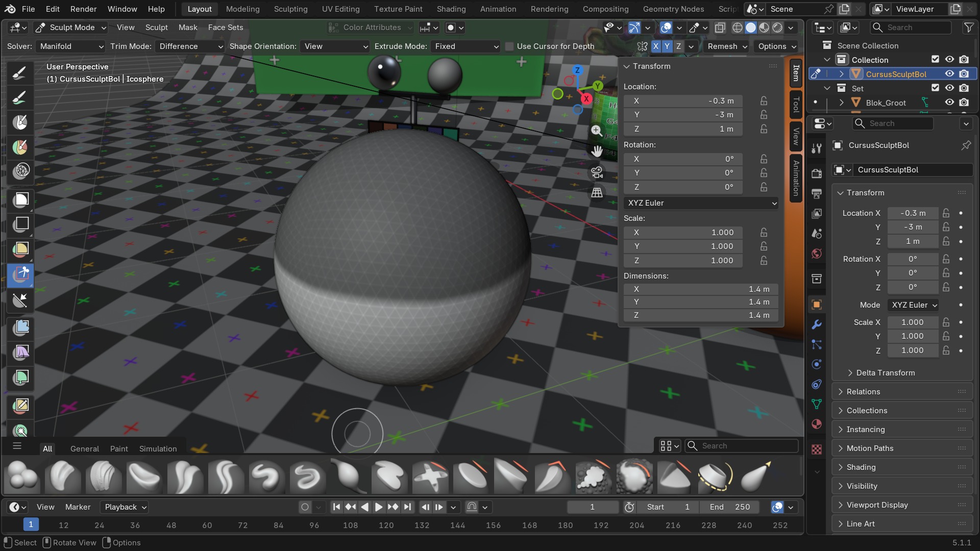The height and width of the screenshot is (551, 980).
Task: Play animation in timeline
Action: [x=379, y=507]
